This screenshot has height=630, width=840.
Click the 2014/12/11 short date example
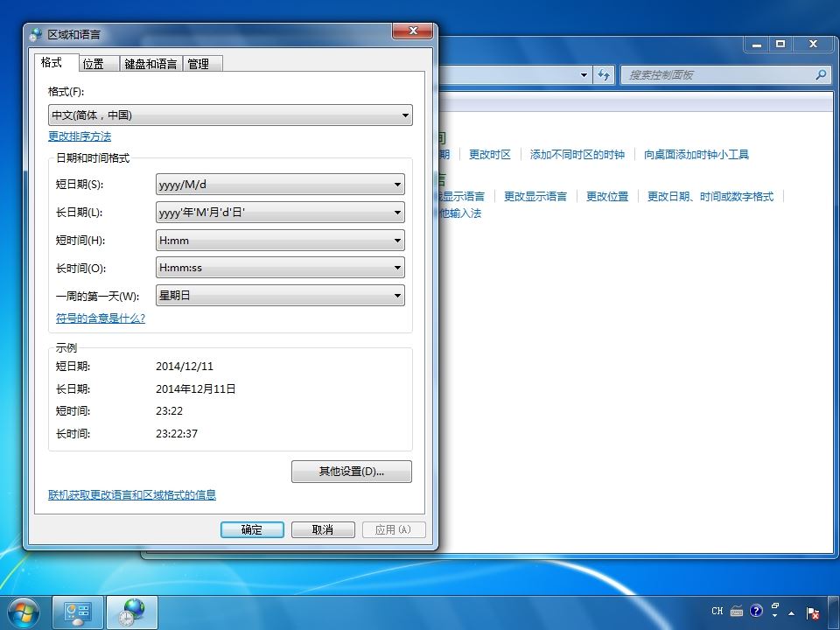185,367
